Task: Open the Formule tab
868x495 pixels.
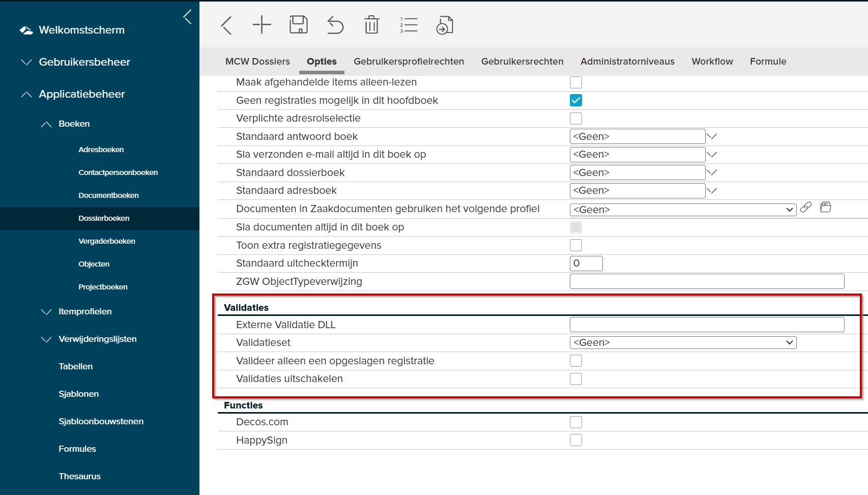Action: tap(768, 62)
